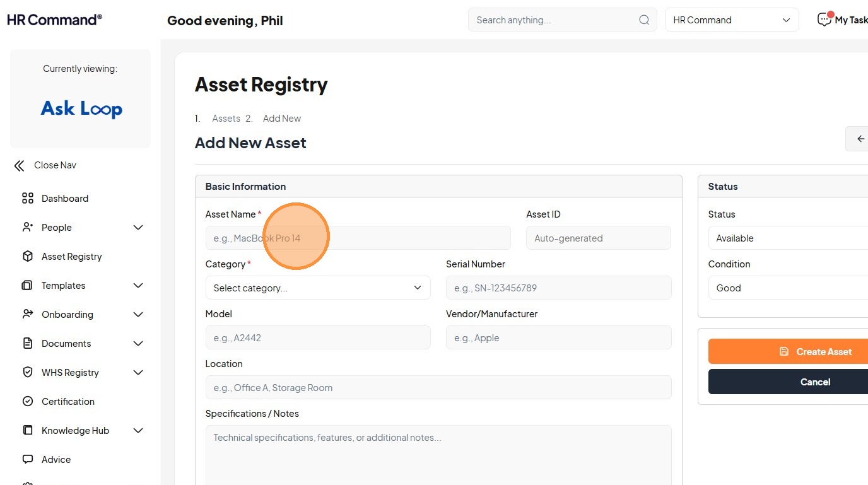
Task: Go to Assets breadcrumb link
Action: (226, 119)
